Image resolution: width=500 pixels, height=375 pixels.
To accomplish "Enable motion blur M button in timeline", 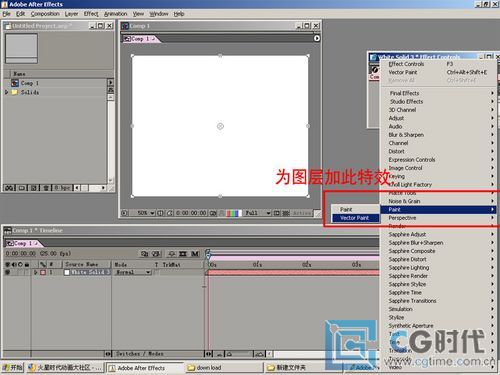I will pos(195,254).
